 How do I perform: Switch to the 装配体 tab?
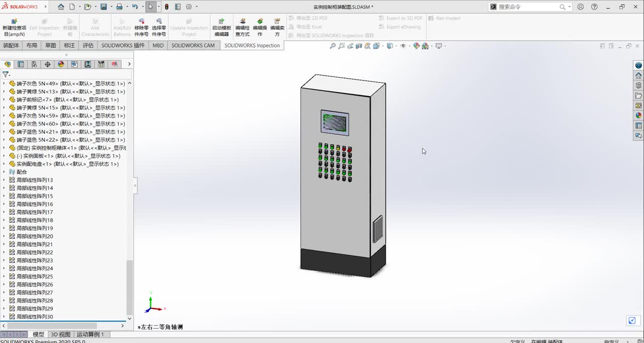pyautogui.click(x=11, y=45)
